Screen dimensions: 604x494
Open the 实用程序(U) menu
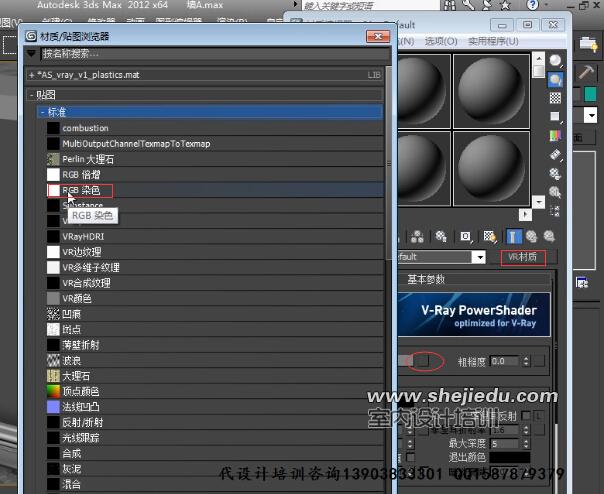[x=493, y=41]
